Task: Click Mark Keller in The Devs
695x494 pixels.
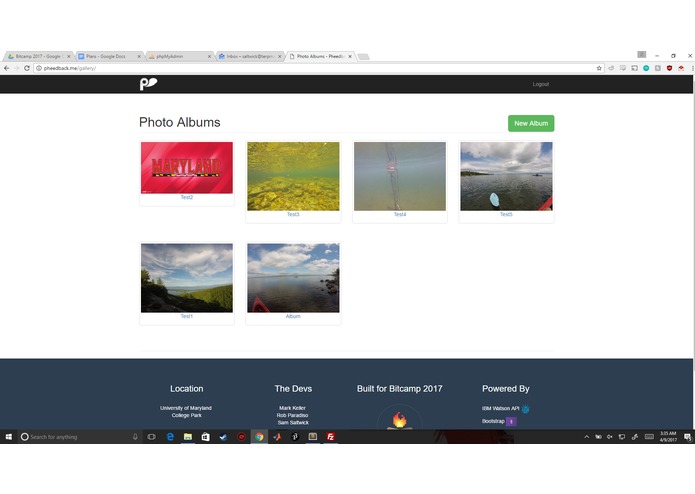Action: pos(293,408)
